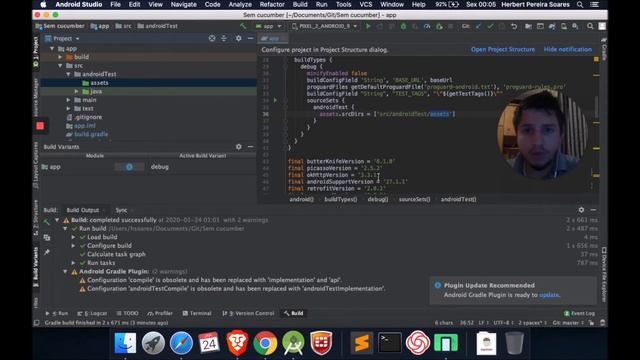Expand the build folder in project tree

[60, 57]
